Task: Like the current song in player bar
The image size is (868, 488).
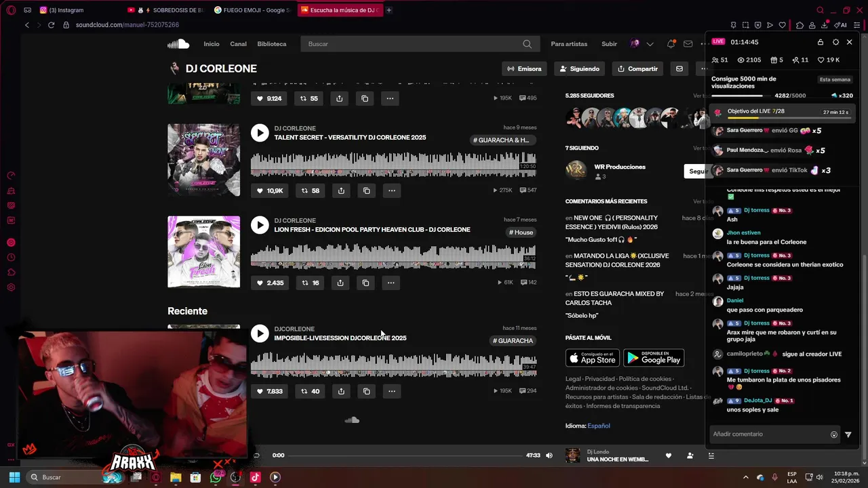Action: tap(669, 455)
